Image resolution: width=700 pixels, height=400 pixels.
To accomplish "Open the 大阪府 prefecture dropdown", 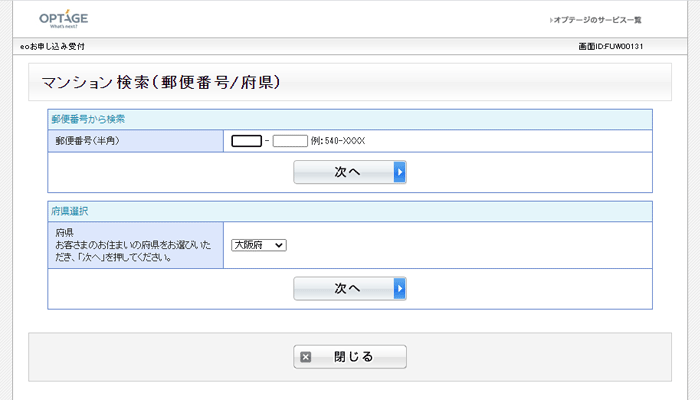I will point(259,245).
